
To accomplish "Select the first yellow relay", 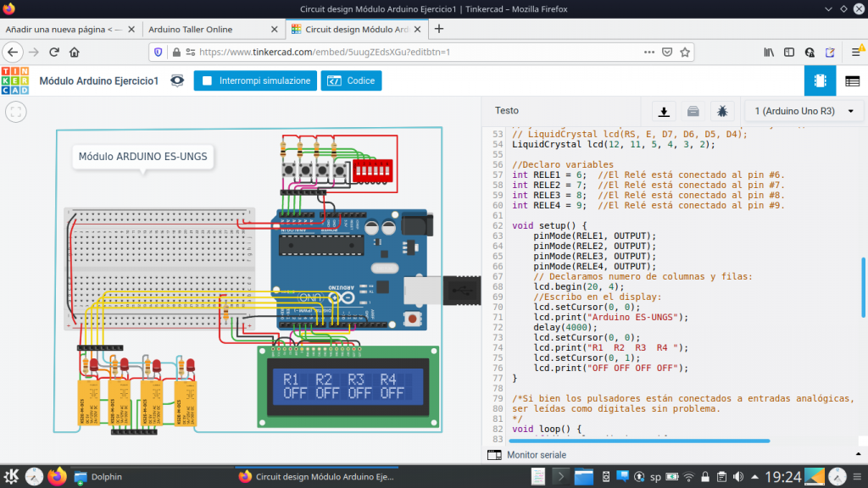I will (88, 402).
